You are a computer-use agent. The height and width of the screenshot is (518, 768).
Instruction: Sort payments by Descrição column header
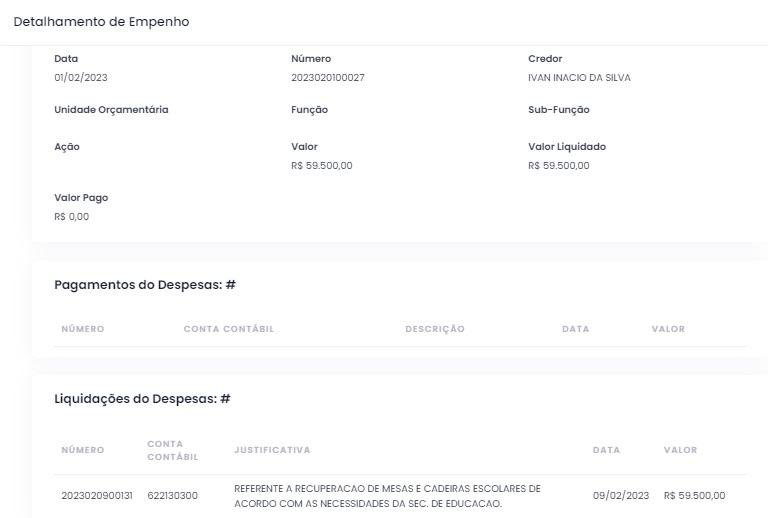click(x=434, y=329)
